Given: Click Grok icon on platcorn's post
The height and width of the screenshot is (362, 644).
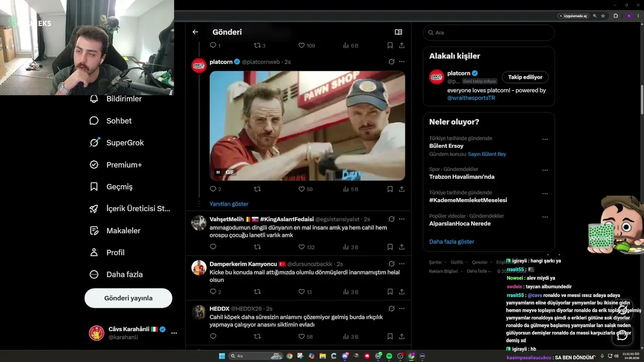Looking at the screenshot, I should 391,62.
